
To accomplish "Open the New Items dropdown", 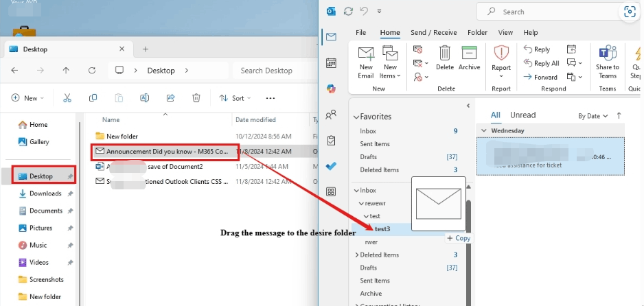I will click(390, 62).
